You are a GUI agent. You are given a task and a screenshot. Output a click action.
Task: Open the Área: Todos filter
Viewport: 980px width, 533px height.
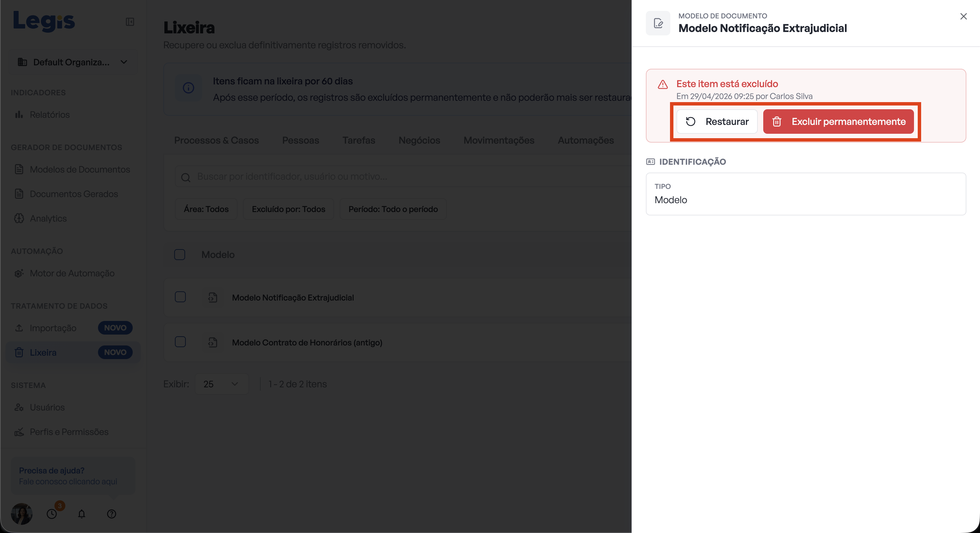click(206, 209)
